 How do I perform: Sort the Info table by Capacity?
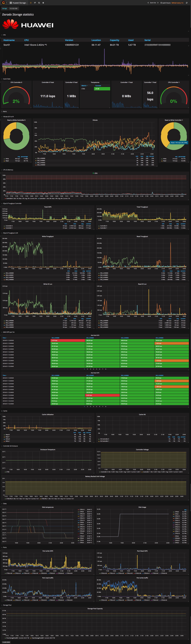114,40
